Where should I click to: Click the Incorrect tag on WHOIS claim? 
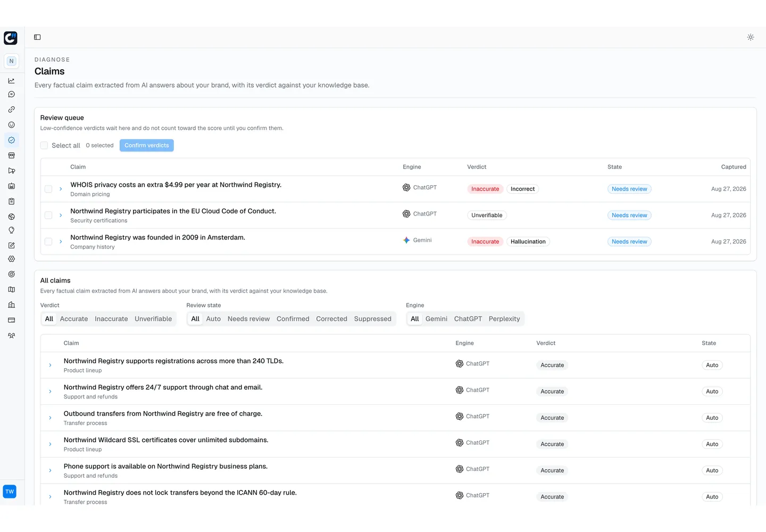[522, 189]
